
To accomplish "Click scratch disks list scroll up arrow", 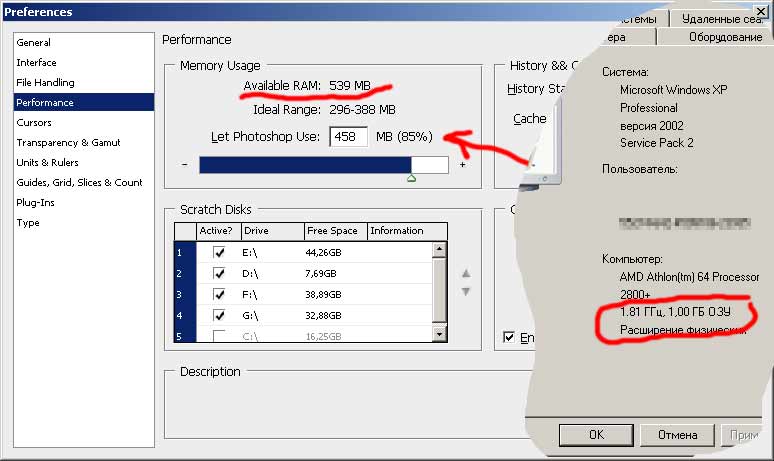I will coord(439,250).
